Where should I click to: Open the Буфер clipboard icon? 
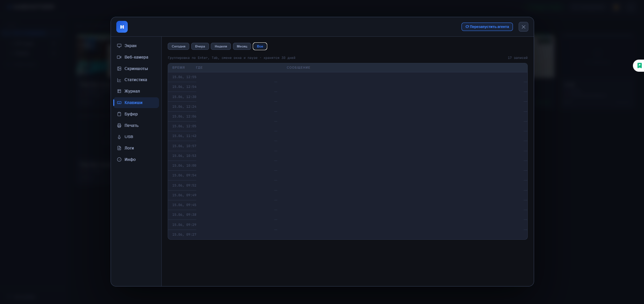pyautogui.click(x=119, y=114)
